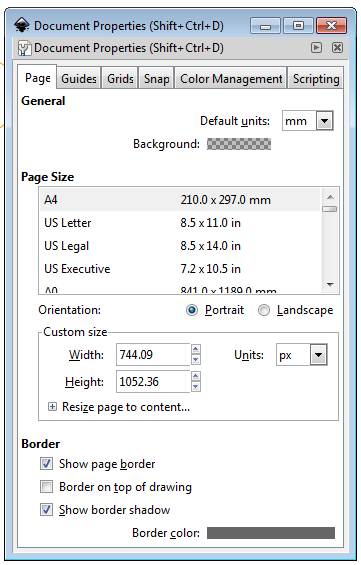Maximize the Document Properties window
The image size is (361, 565).
pyautogui.click(x=298, y=26)
